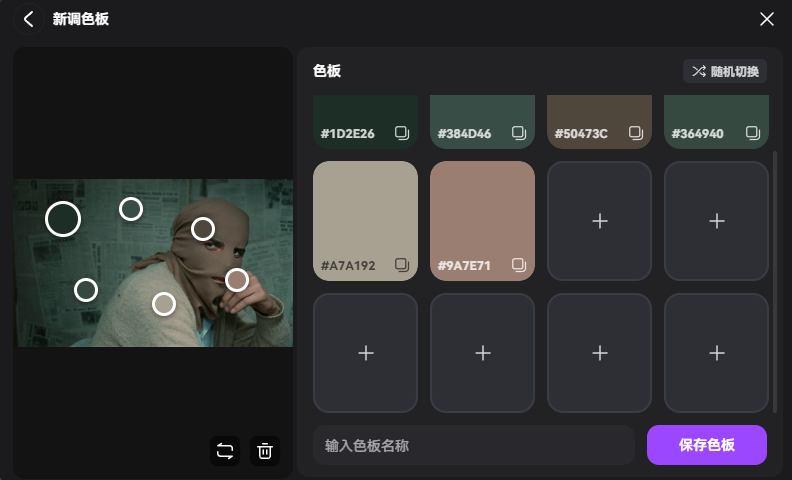Add color in last slot of bottom row
The width and height of the screenshot is (792, 480).
coord(716,353)
